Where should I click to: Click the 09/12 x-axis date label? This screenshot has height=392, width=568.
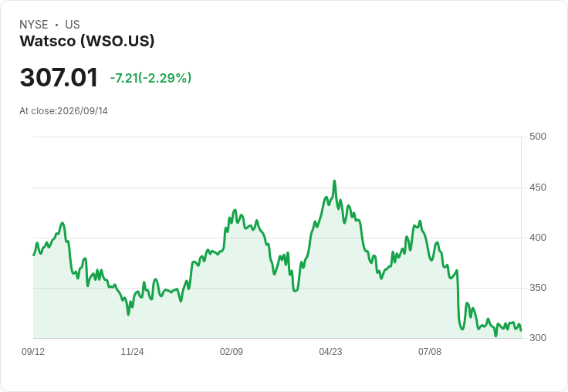coord(33,351)
